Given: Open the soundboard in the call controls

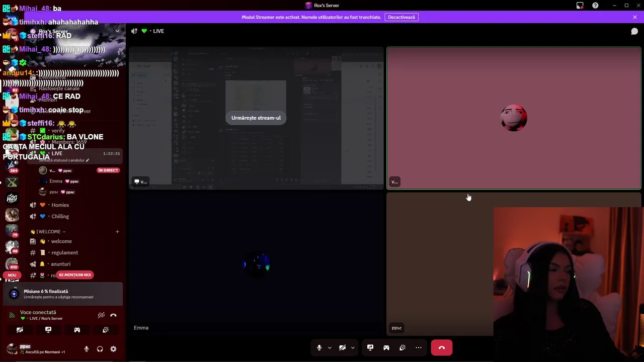Looking at the screenshot, I should (403, 347).
